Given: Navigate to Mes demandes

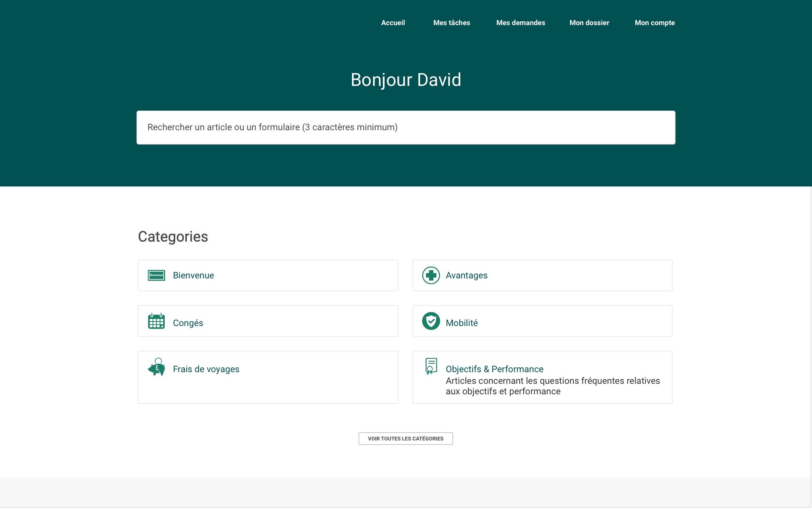Looking at the screenshot, I should [521, 23].
